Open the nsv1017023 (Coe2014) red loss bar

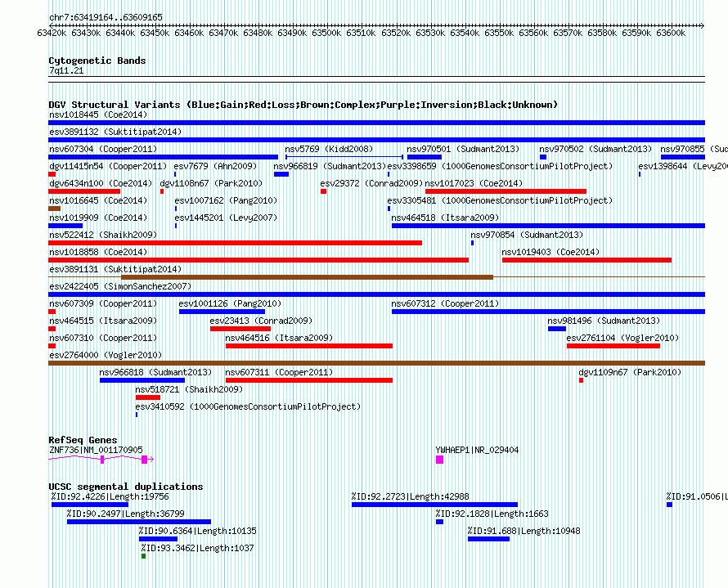pos(506,191)
